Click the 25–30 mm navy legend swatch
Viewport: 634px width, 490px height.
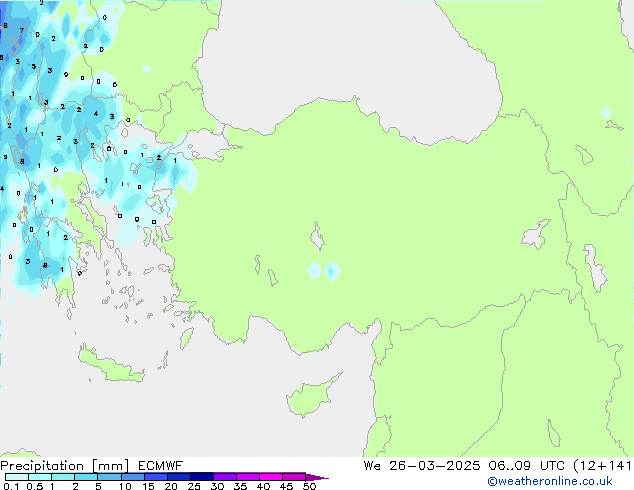202,477
